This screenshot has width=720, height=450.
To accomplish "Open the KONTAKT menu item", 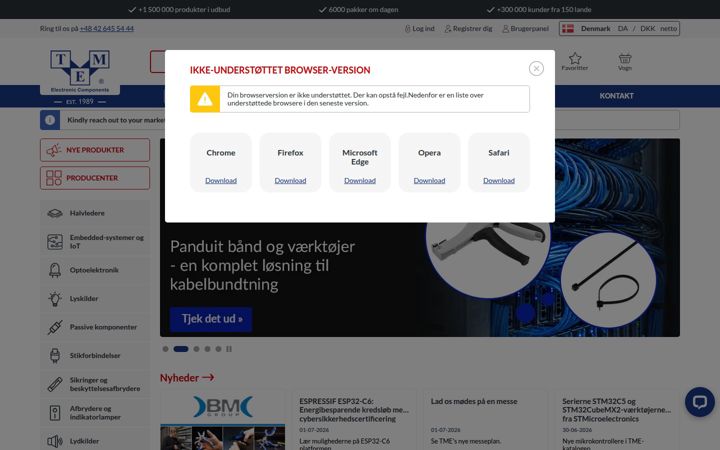I will (x=616, y=96).
